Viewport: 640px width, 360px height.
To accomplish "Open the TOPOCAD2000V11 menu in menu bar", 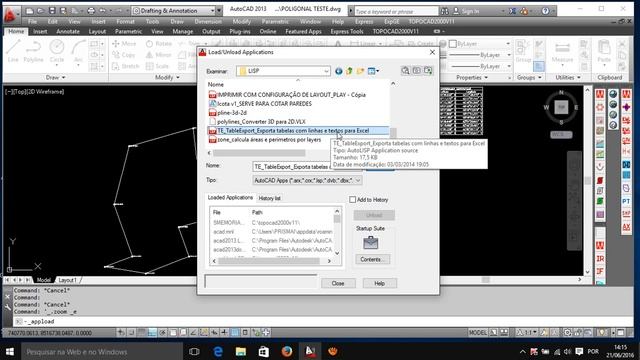I will [x=431, y=21].
